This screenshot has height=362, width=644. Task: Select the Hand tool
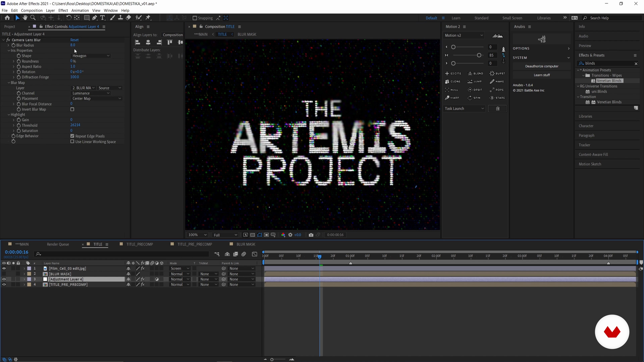[x=25, y=18]
